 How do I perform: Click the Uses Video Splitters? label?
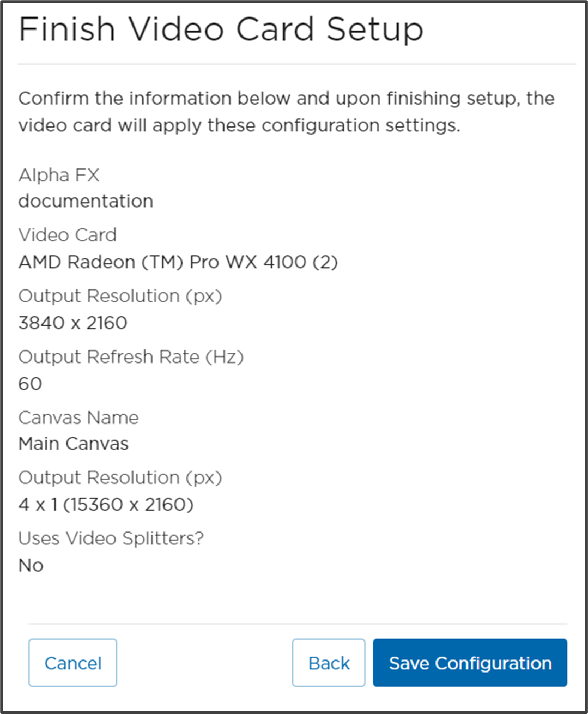(111, 538)
